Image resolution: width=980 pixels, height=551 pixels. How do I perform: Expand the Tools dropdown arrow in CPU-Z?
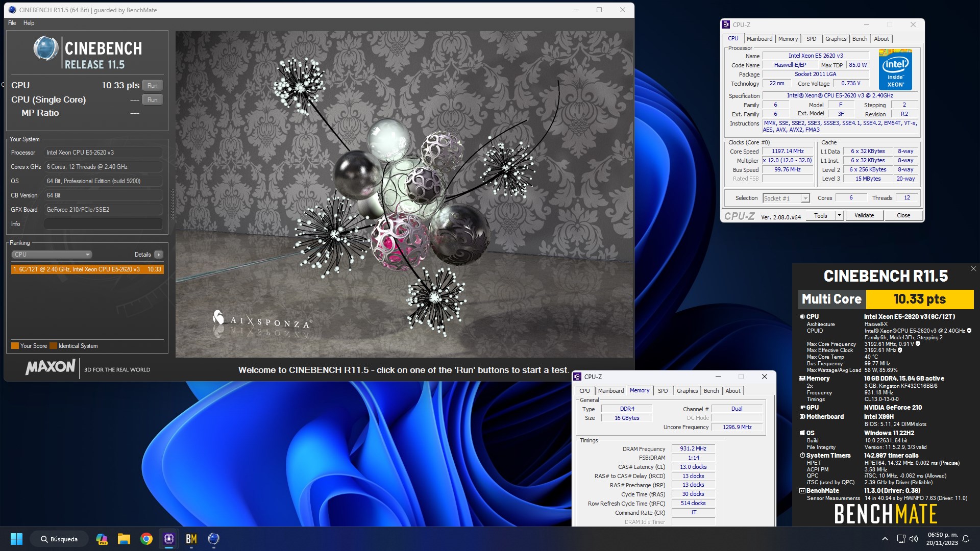pos(839,216)
